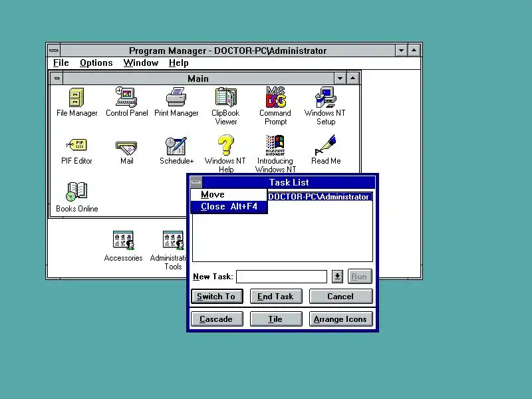Screen dimensions: 532x399
Task: Open the Options menu
Action: pyautogui.click(x=96, y=63)
